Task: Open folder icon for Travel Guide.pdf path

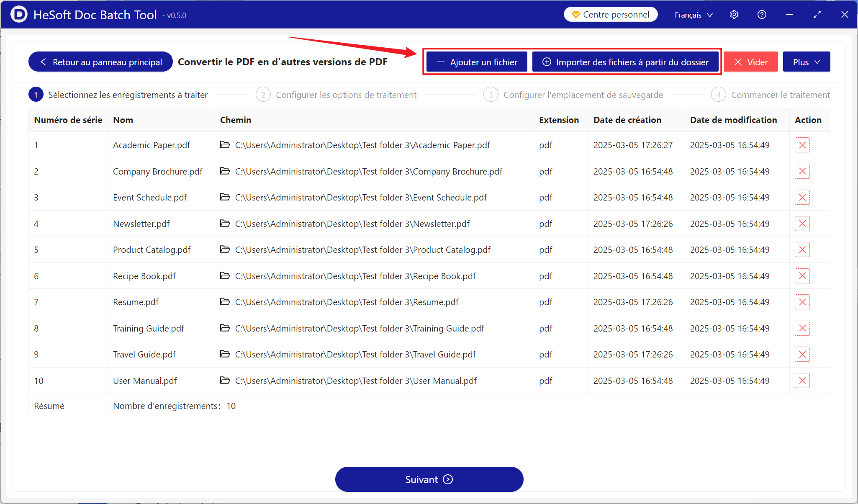Action: pyautogui.click(x=225, y=354)
